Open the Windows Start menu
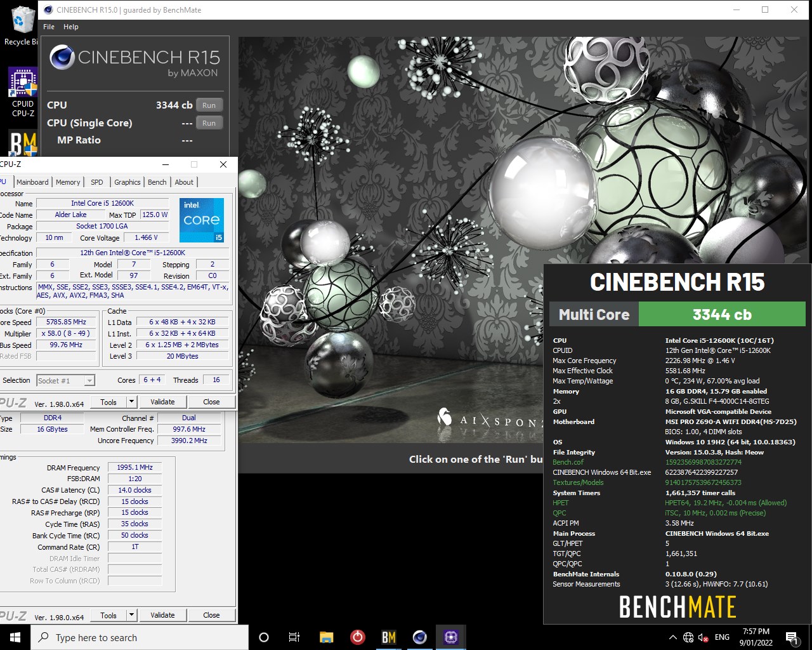The width and height of the screenshot is (812, 650). click(x=15, y=637)
